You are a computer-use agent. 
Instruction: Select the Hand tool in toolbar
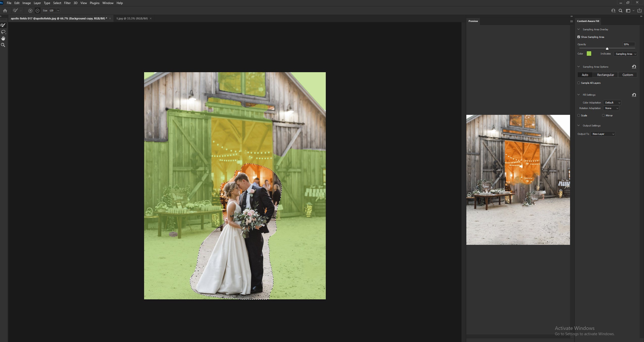4,38
